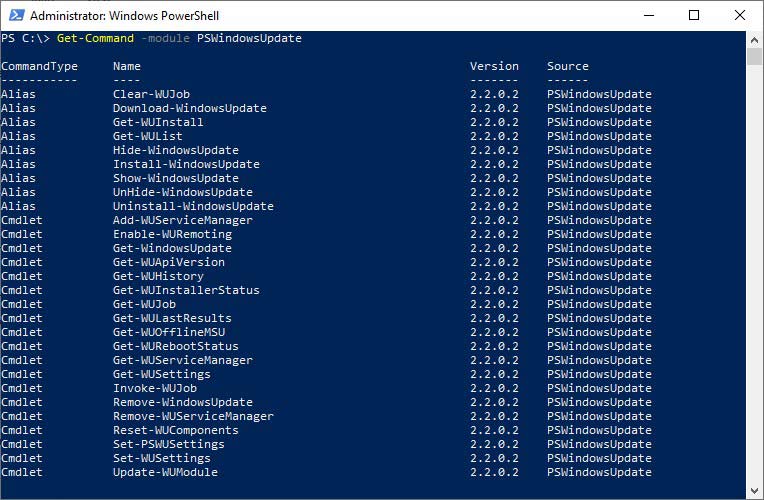Click the Source column header
Viewport: 764px width, 500px height.
click(567, 66)
